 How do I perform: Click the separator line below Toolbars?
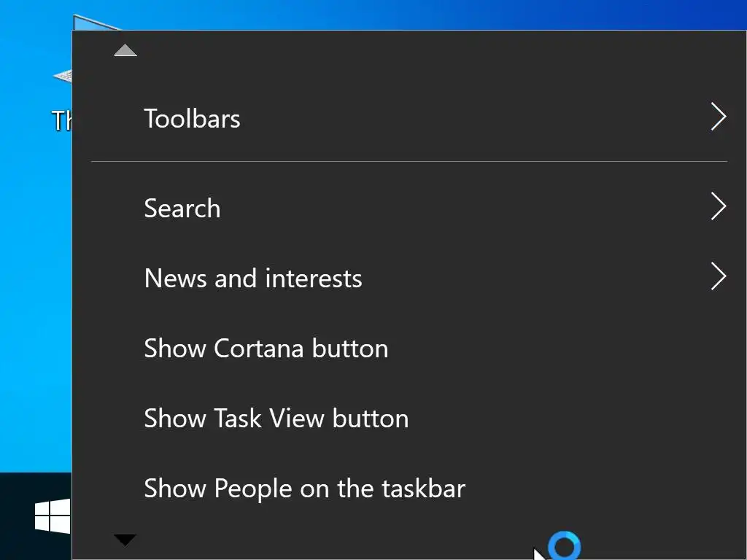[409, 161]
